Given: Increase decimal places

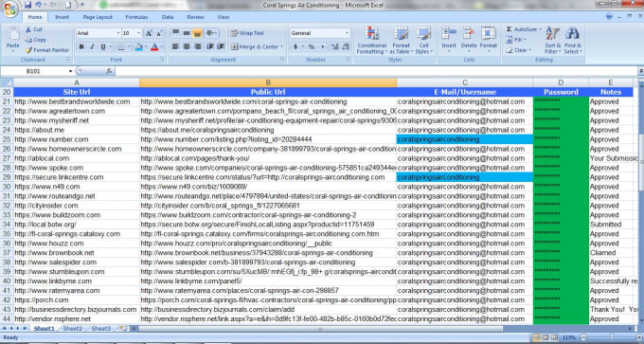Looking at the screenshot, I should (334, 46).
